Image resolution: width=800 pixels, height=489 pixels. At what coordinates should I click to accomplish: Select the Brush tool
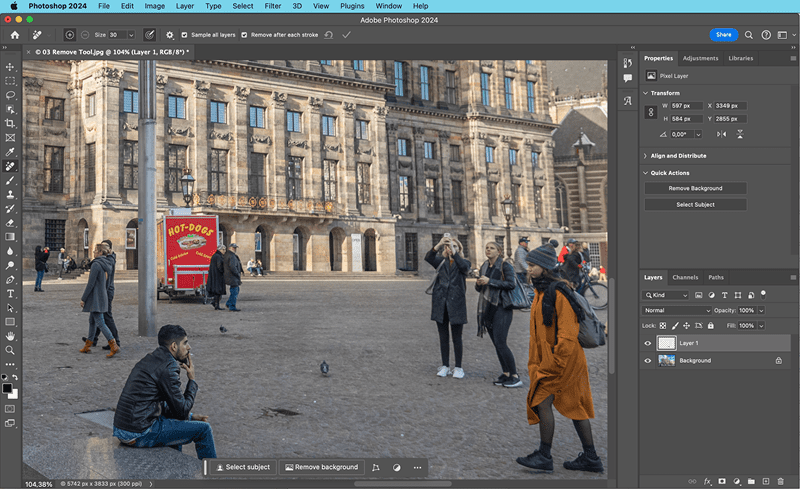click(x=10, y=181)
